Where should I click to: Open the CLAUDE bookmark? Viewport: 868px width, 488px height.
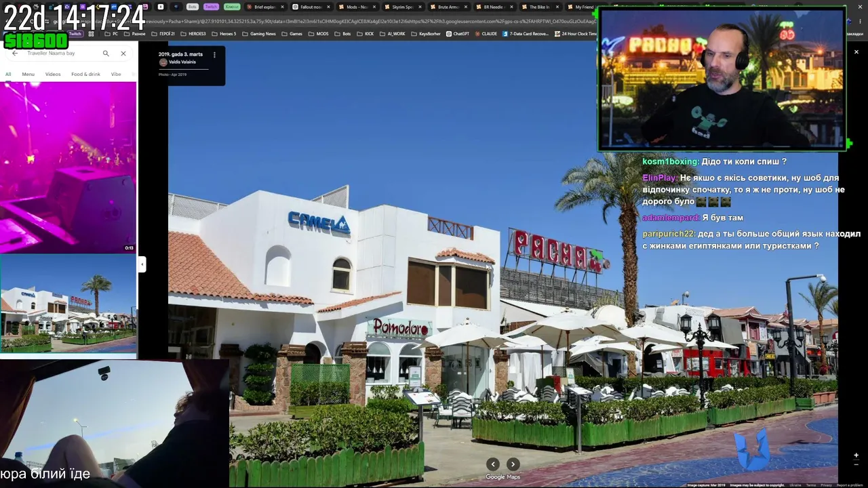[486, 34]
